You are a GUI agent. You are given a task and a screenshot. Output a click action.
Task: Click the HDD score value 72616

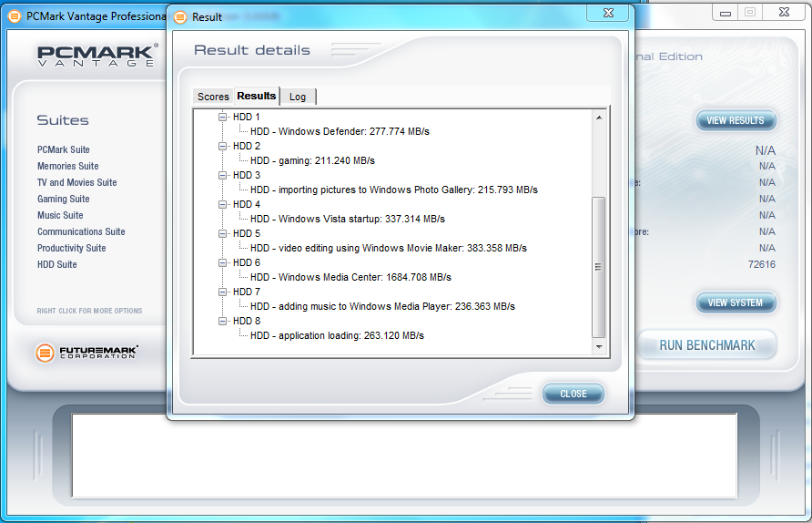[x=762, y=264]
